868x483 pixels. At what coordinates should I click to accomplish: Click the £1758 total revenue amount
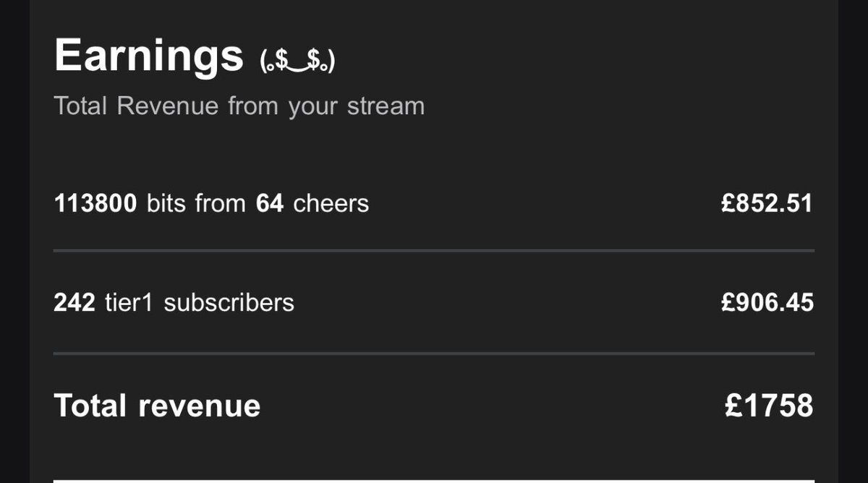tap(768, 406)
